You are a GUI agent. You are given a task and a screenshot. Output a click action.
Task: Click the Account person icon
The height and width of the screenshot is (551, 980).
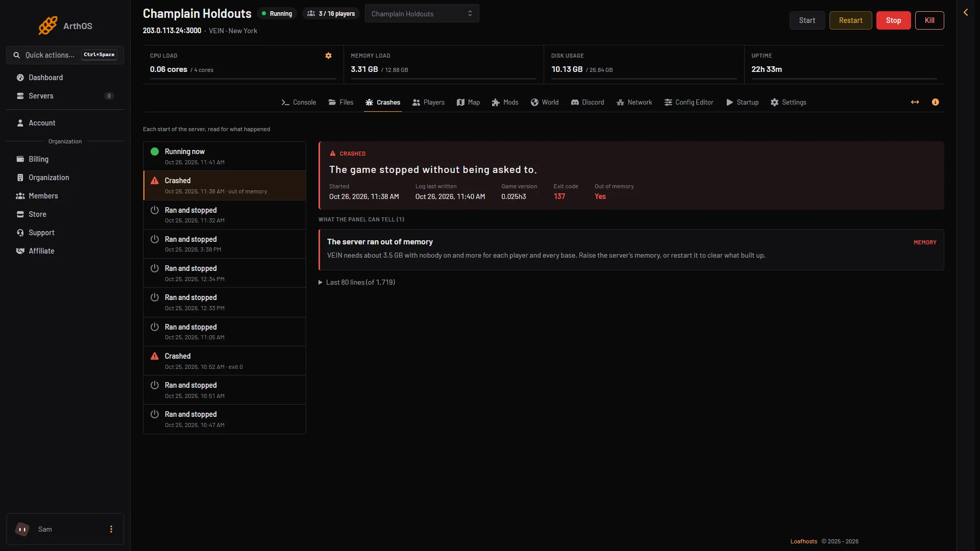(20, 123)
